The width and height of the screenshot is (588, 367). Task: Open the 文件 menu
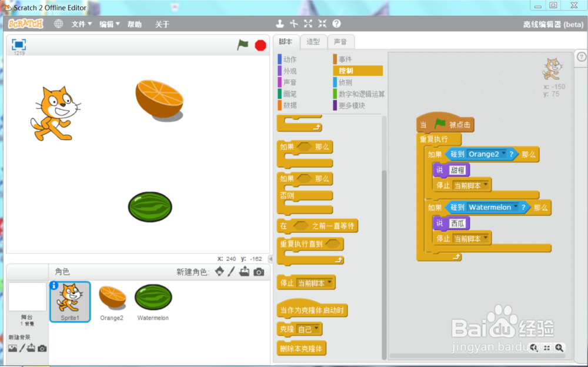(81, 24)
